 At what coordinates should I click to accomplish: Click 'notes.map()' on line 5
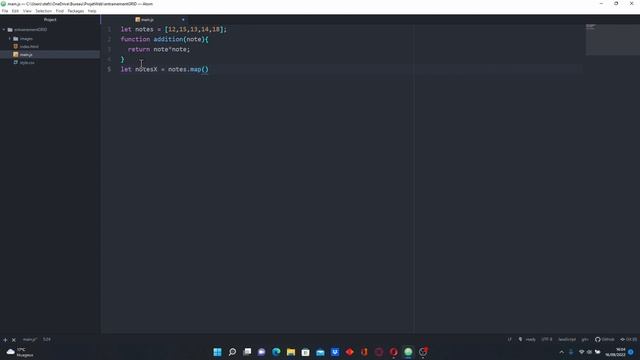(x=188, y=69)
